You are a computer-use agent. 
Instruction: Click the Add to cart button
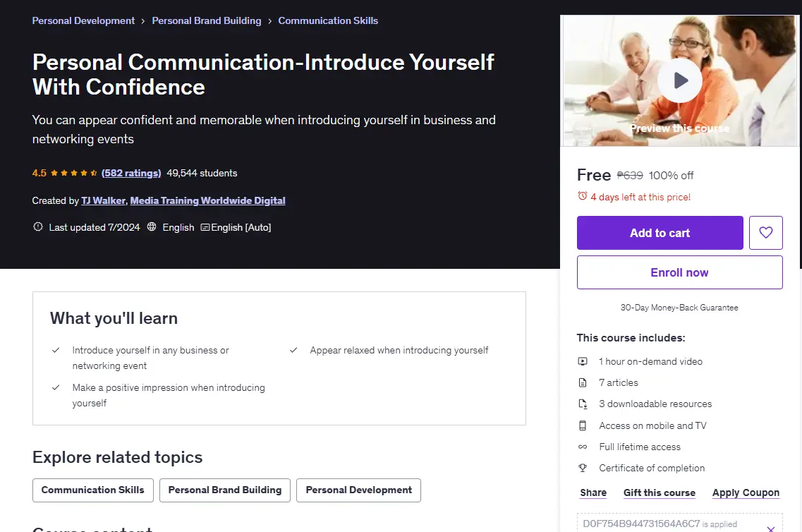pyautogui.click(x=660, y=233)
